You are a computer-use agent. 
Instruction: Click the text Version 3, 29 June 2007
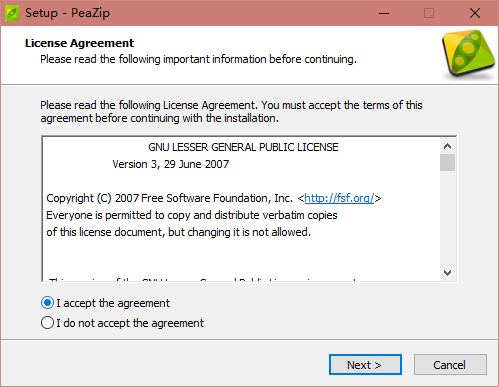click(171, 164)
